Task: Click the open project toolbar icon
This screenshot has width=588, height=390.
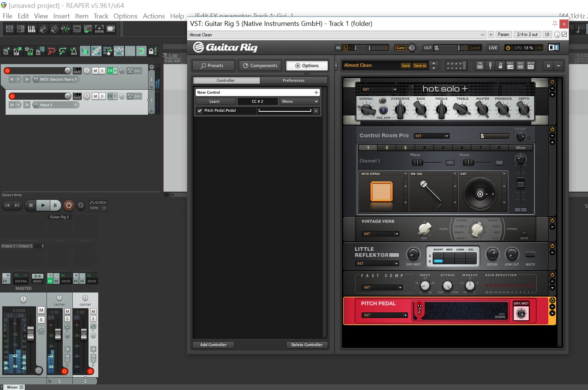Action: 18,51
